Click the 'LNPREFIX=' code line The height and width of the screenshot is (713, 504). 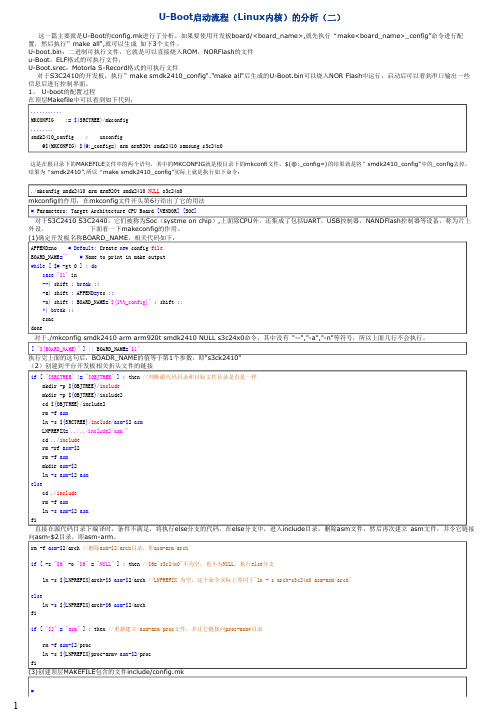pos(85,430)
